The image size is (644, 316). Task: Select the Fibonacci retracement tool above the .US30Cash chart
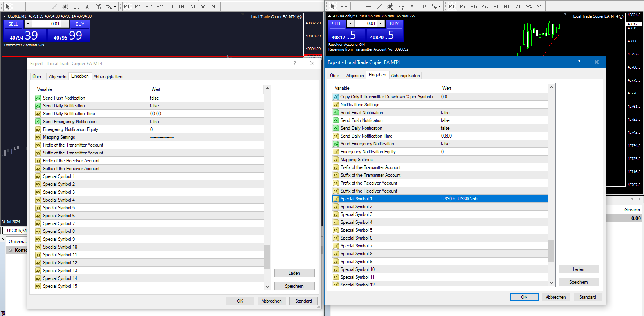coord(401,6)
